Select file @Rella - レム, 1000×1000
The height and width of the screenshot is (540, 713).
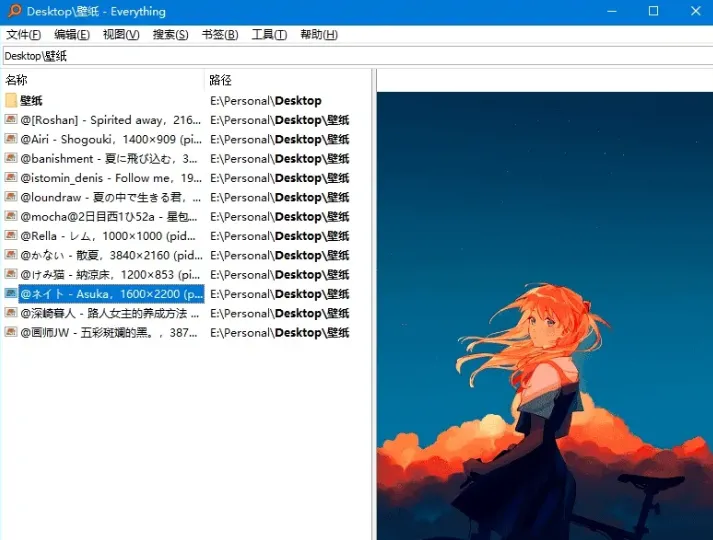coord(108,236)
